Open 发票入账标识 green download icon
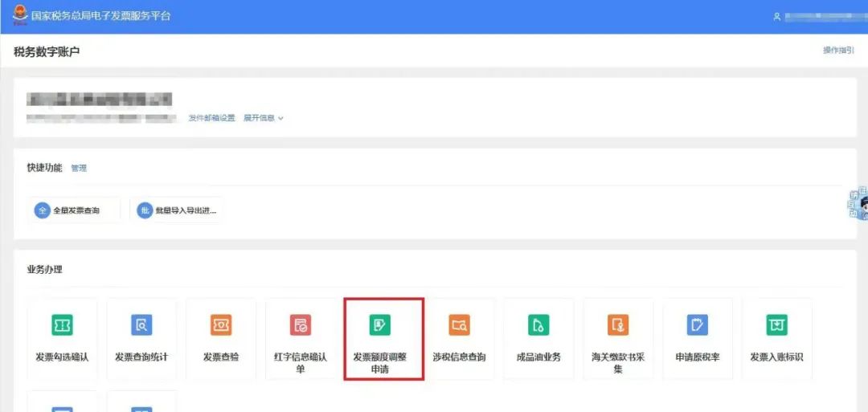Viewport: 868px width, 412px height. point(777,325)
